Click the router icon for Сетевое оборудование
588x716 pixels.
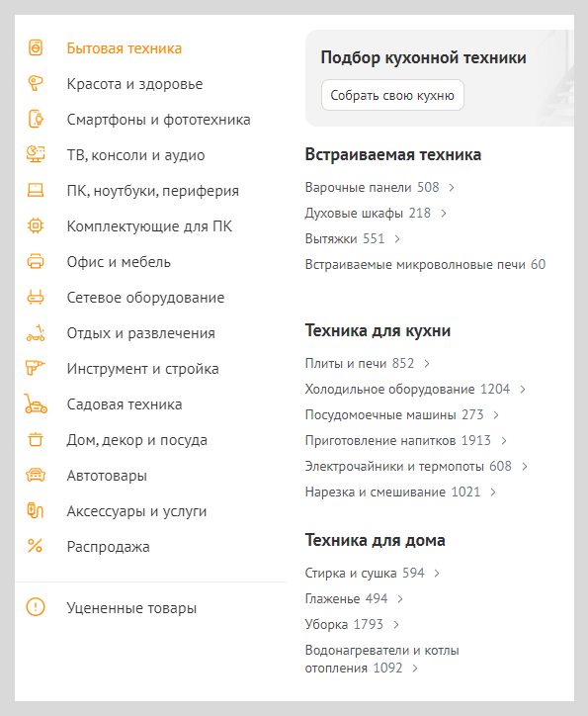(x=36, y=298)
